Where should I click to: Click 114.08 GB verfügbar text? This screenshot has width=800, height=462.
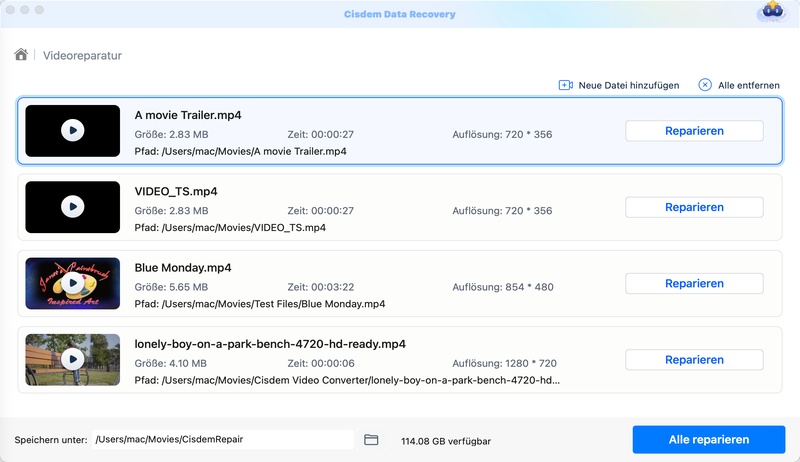[x=446, y=441]
